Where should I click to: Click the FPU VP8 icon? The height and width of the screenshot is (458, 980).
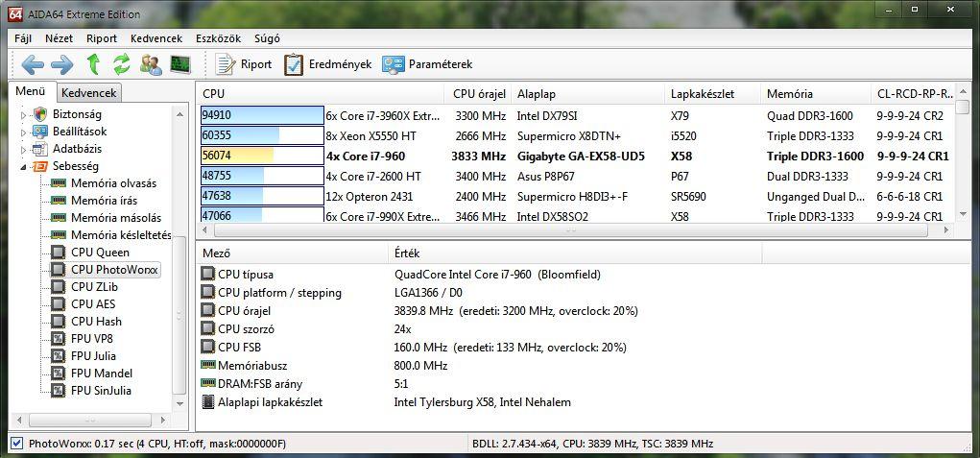59,339
